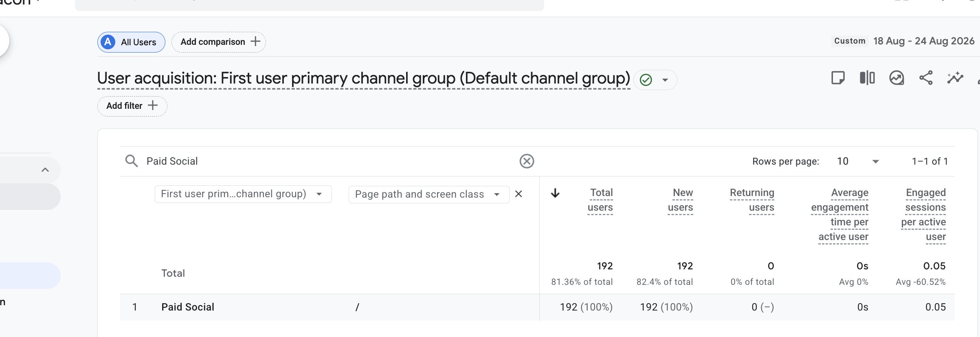980x337 pixels.
Task: Click '81.36% of total' under Total users
Action: pos(582,282)
